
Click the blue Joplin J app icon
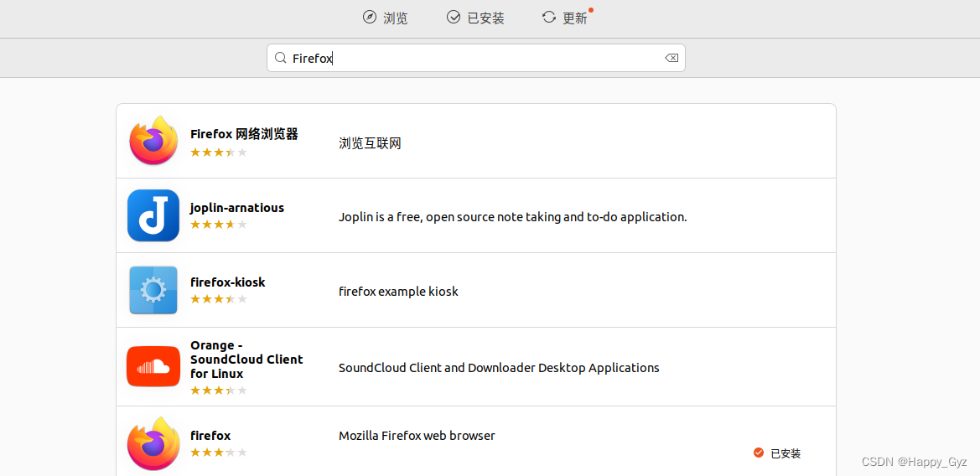(153, 215)
